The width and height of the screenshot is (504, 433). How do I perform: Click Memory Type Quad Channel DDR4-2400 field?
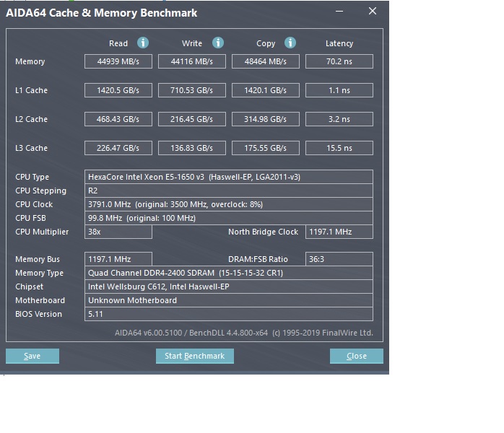pyautogui.click(x=229, y=273)
